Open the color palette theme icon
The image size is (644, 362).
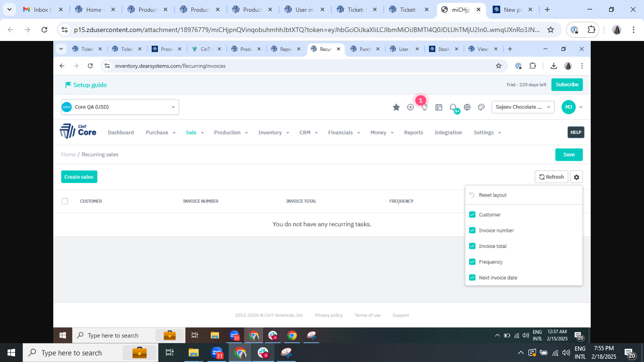pos(481,107)
